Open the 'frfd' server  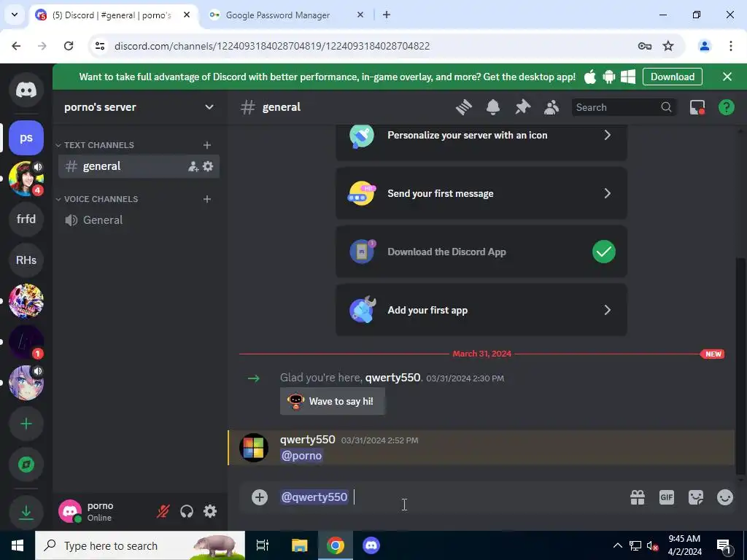click(x=26, y=219)
